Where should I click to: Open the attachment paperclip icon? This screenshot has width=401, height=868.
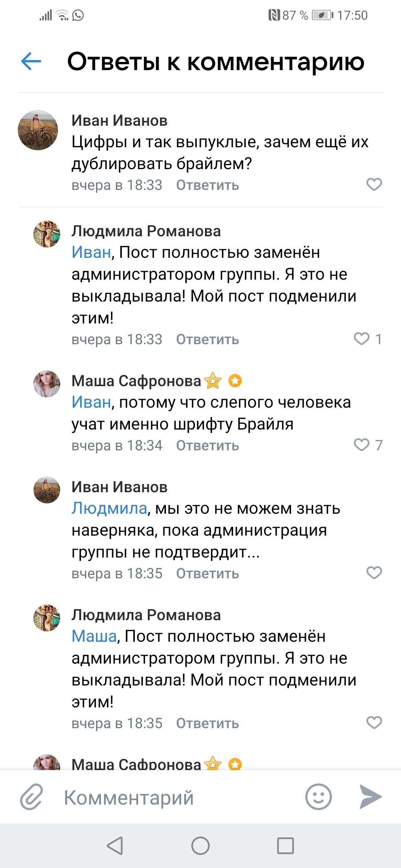pyautogui.click(x=32, y=797)
